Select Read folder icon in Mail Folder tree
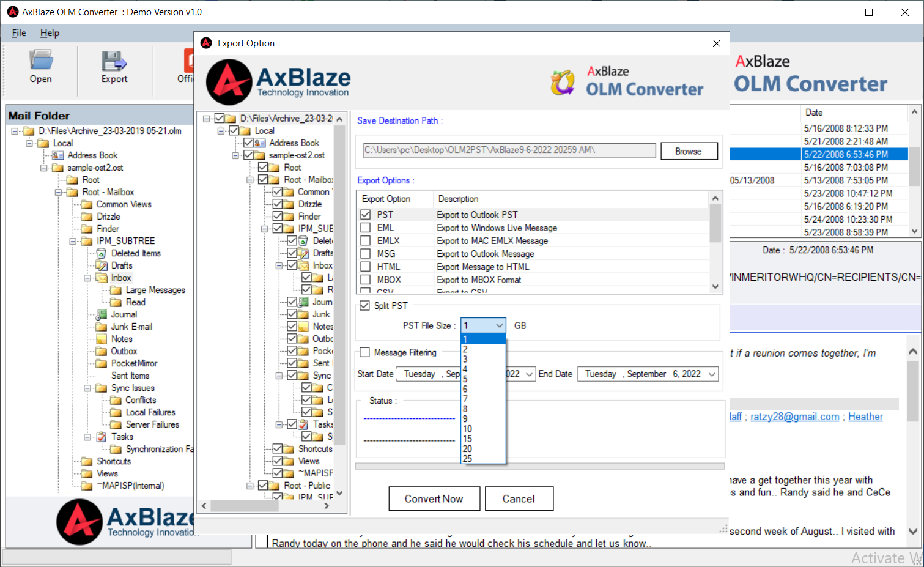The image size is (924, 567). [x=116, y=302]
